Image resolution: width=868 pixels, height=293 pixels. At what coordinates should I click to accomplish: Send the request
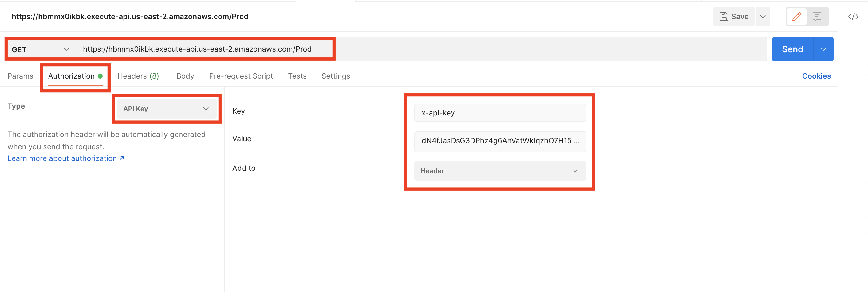coord(792,49)
